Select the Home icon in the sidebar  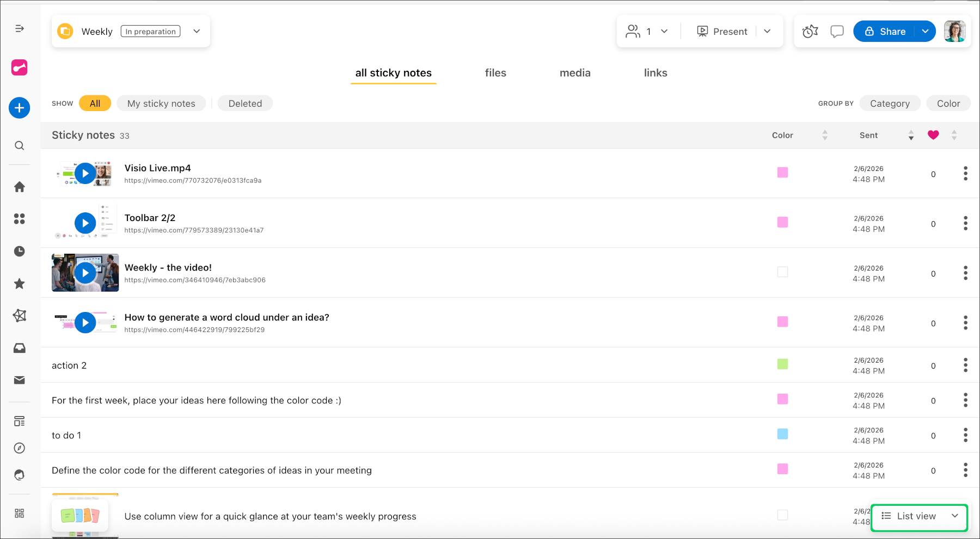point(19,187)
